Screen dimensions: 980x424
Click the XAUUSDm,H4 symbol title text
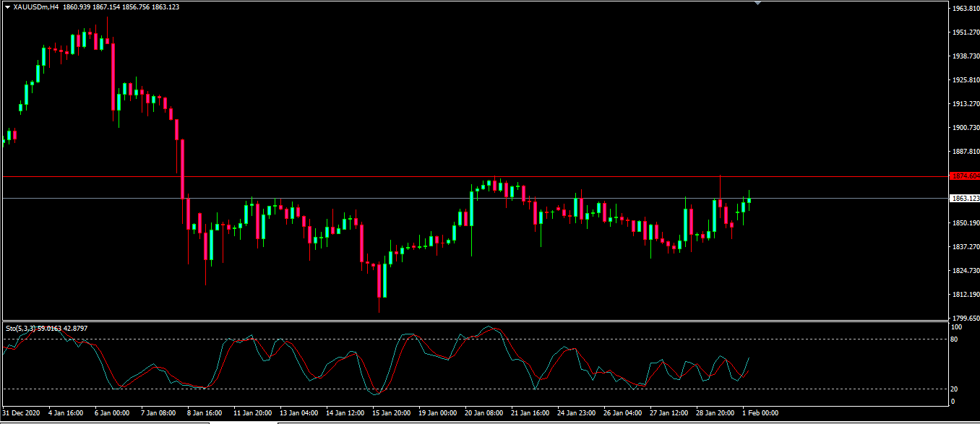point(36,7)
